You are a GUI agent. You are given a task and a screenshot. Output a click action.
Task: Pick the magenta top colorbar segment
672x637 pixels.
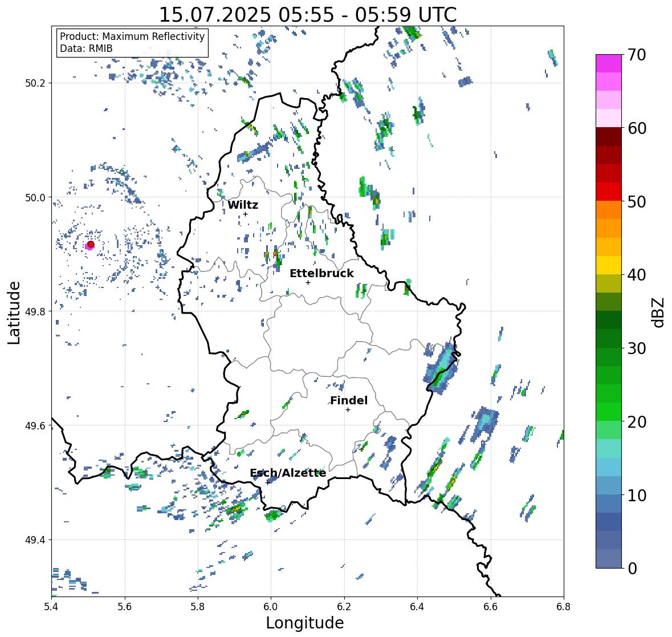pos(609,63)
